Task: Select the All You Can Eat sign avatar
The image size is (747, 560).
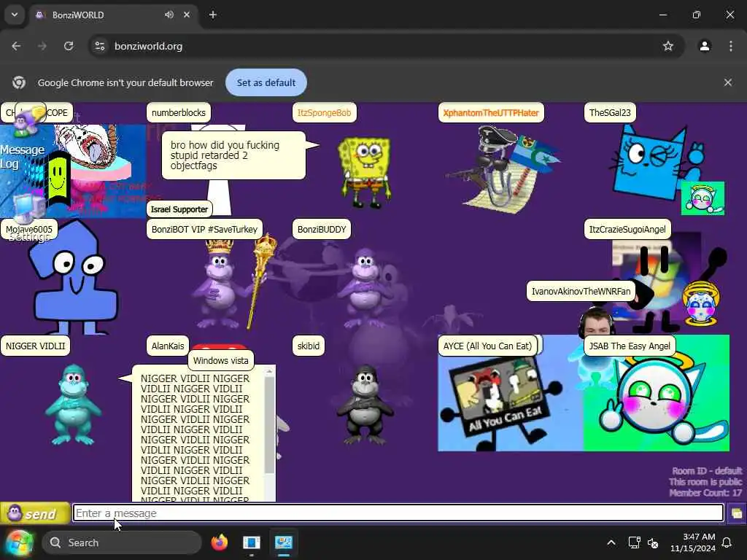Action: (x=500, y=402)
